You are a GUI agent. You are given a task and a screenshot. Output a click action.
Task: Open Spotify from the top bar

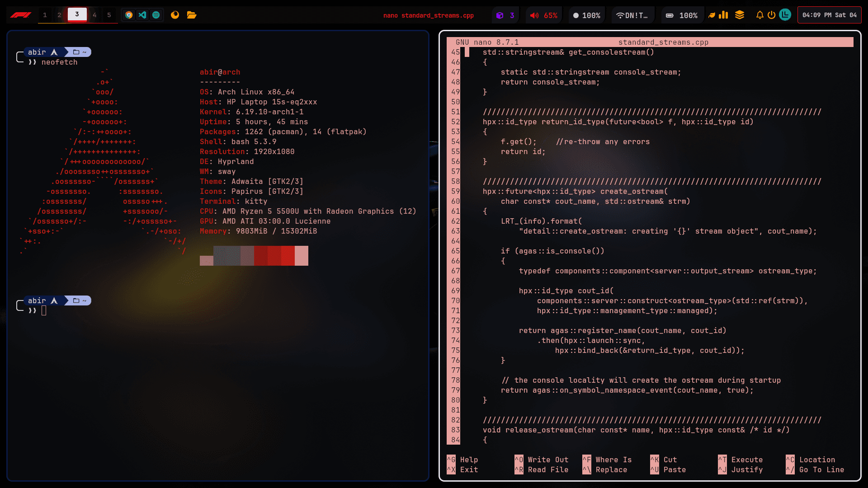(x=156, y=15)
